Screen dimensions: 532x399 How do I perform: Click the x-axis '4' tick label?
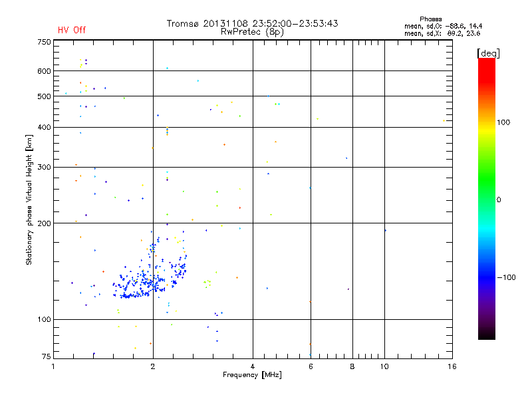click(253, 366)
